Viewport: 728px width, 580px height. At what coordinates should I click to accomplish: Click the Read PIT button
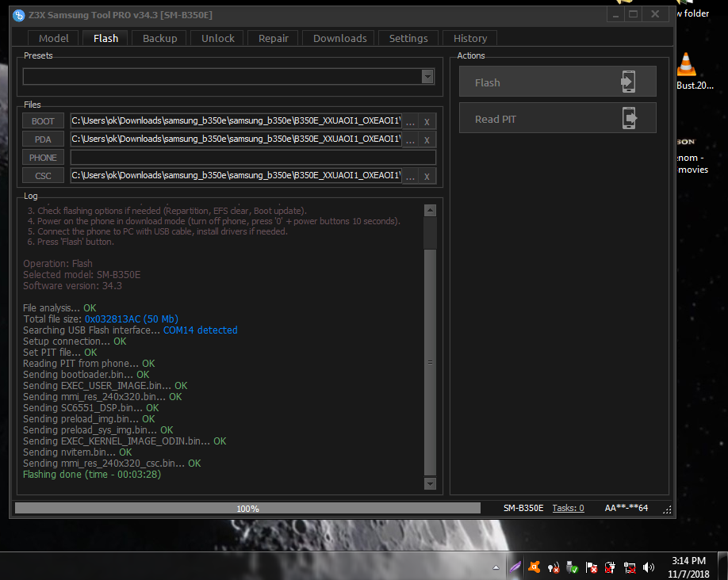[557, 118]
